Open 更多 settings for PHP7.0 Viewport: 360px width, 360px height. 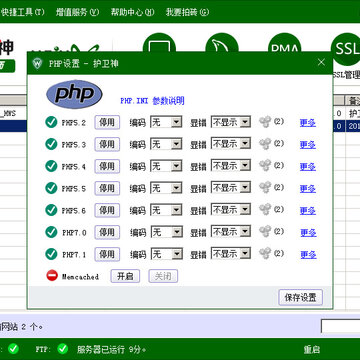click(308, 233)
